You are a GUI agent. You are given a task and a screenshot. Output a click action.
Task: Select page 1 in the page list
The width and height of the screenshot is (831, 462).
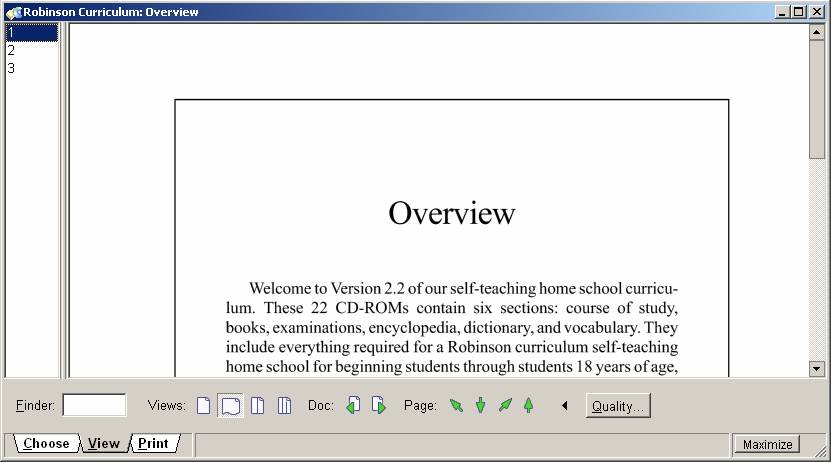[x=31, y=32]
